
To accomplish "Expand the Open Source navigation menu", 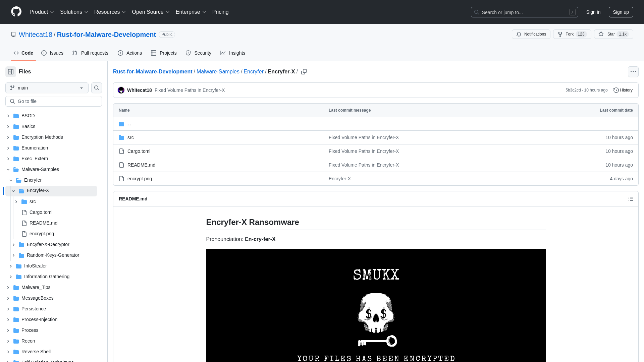I will (151, 12).
